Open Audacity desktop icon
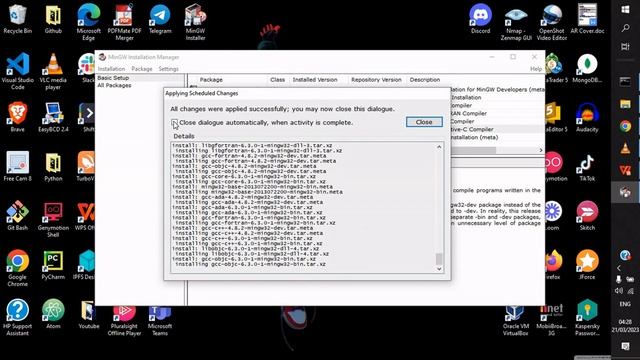 (x=587, y=118)
